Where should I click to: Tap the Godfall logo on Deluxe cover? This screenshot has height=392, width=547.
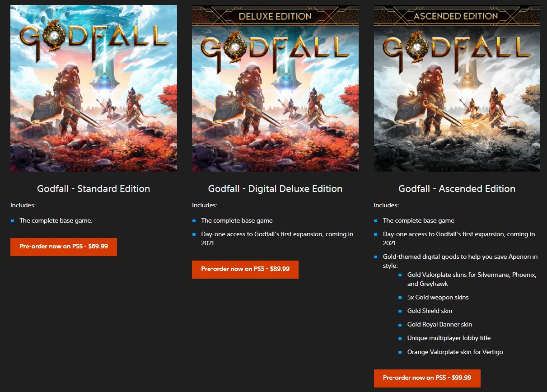pos(275,50)
